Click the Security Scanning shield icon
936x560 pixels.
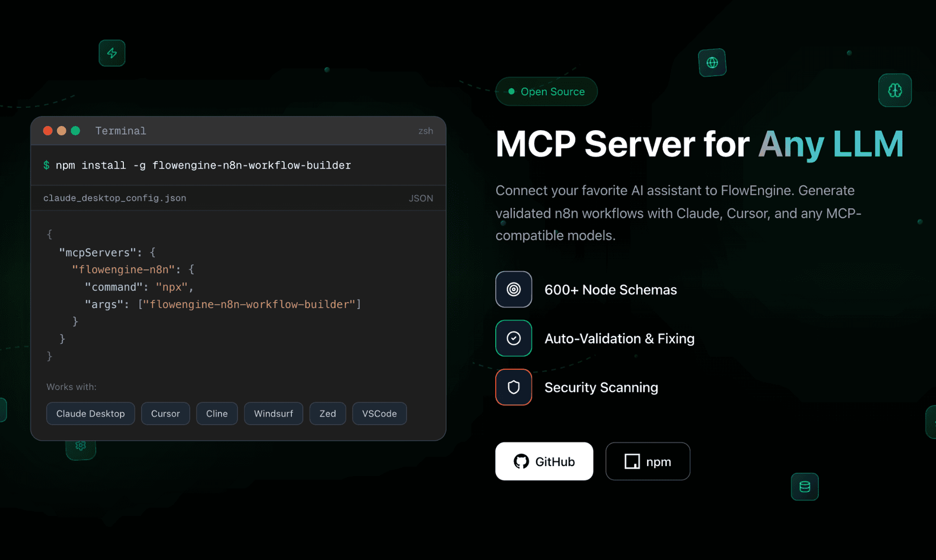click(513, 387)
